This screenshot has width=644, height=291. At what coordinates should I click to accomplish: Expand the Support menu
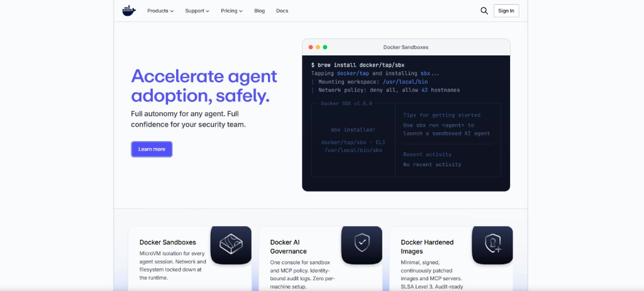click(x=197, y=11)
